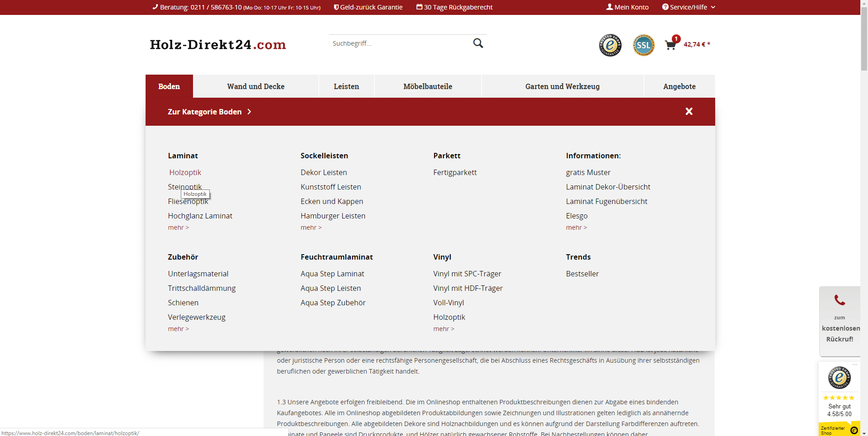Click the Feuchtraumlaminat heading

click(x=337, y=257)
